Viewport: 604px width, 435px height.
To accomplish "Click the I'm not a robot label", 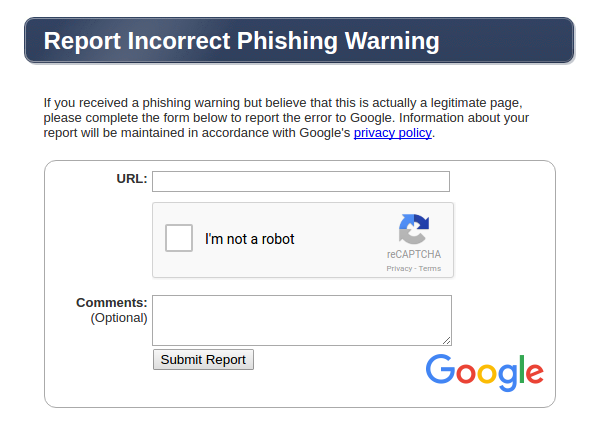I will tap(249, 239).
